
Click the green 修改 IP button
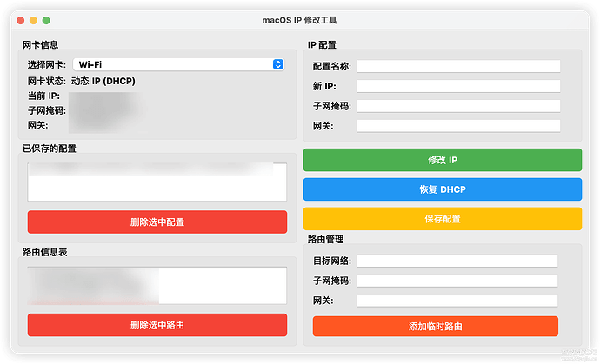(443, 160)
